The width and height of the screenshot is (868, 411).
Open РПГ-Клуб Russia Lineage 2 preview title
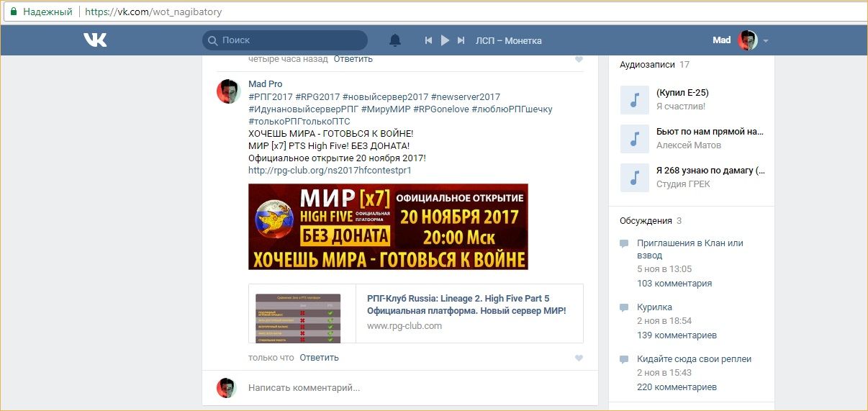(466, 304)
